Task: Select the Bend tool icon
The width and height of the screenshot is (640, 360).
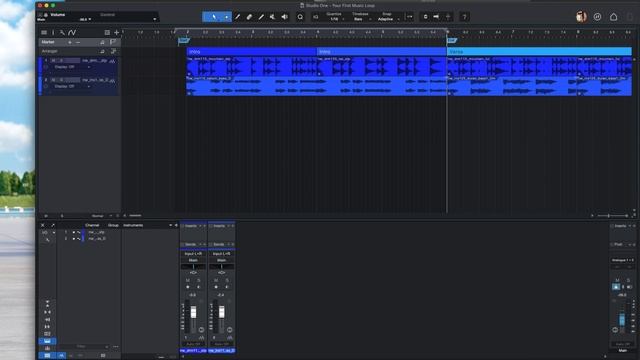Action: [272, 17]
